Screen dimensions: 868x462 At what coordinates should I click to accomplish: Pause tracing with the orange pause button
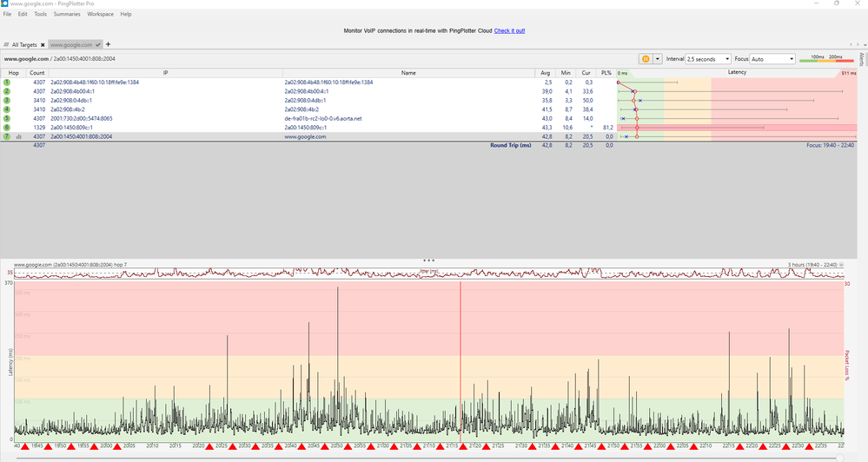coord(646,59)
